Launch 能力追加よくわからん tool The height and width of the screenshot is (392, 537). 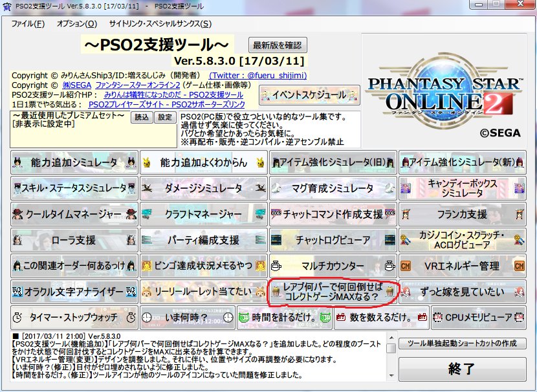click(203, 162)
